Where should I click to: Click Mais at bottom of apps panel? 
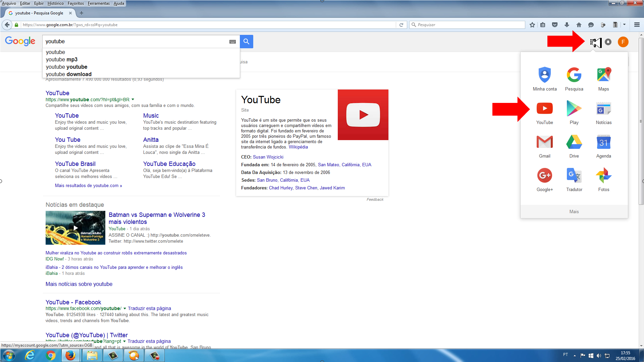tap(574, 212)
